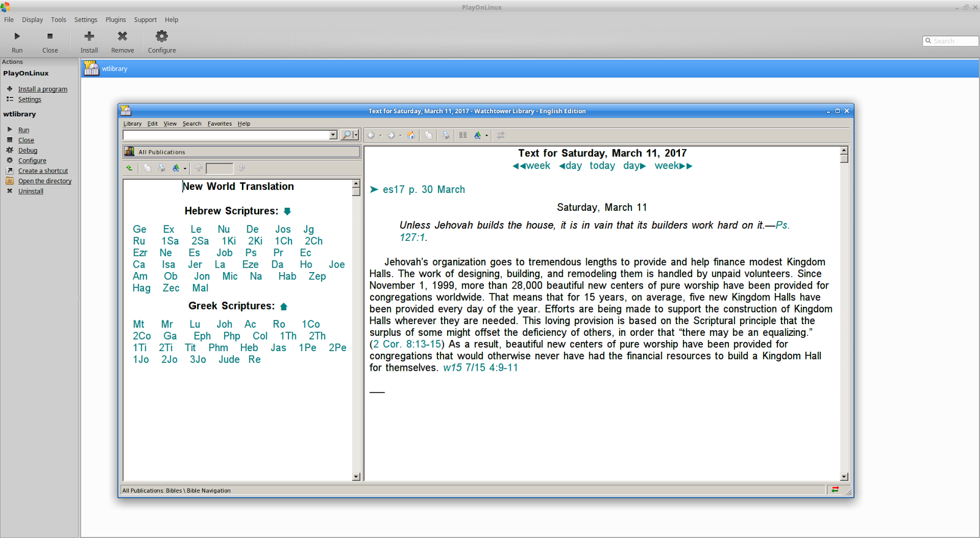Click the Run play icon in the PlayOnLinux toolbar
Screen dimensions: 980x538
[x=17, y=36]
